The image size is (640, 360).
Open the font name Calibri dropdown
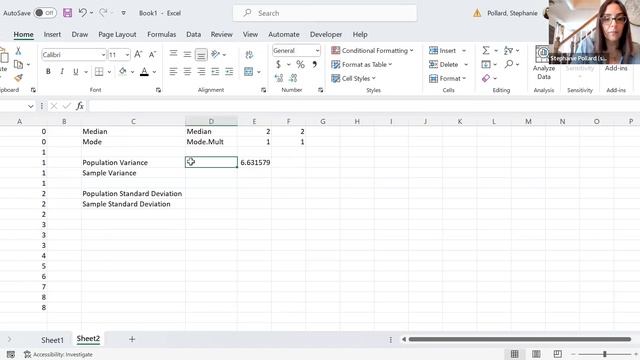(x=103, y=55)
